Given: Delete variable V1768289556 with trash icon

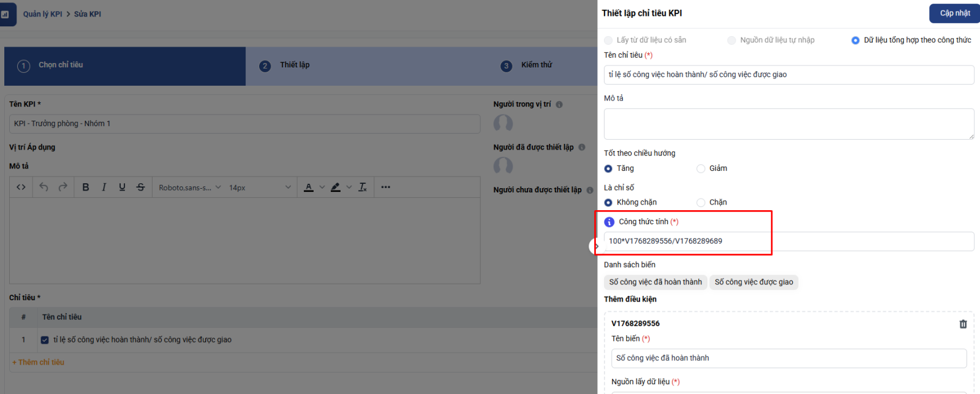Looking at the screenshot, I should [963, 324].
